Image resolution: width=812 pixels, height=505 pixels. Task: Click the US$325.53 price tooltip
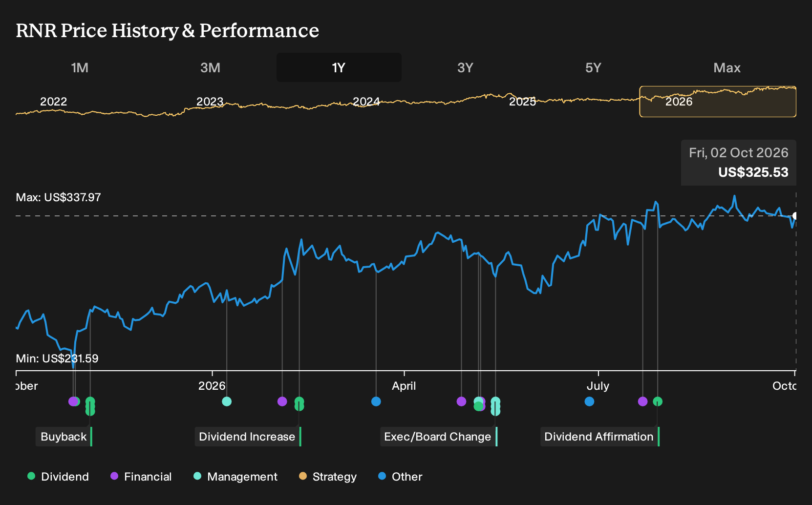tap(739, 163)
